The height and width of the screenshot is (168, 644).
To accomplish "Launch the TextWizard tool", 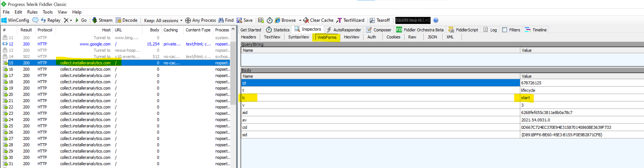I will (350, 20).
